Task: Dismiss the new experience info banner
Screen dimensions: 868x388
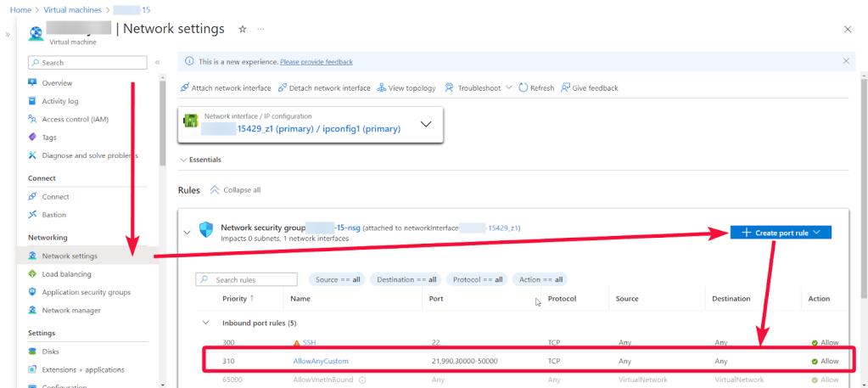Action: pos(845,61)
